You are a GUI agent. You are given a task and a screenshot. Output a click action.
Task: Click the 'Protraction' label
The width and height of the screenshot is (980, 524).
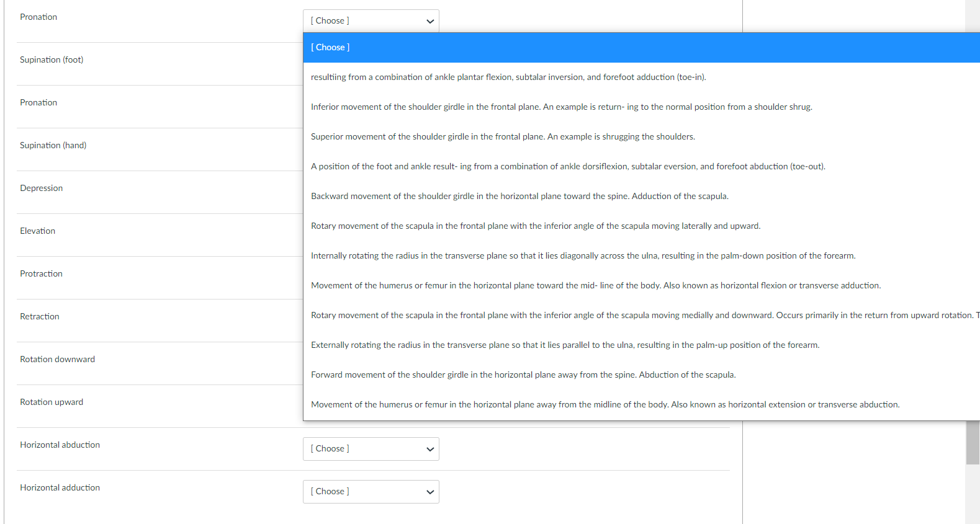pyautogui.click(x=42, y=274)
